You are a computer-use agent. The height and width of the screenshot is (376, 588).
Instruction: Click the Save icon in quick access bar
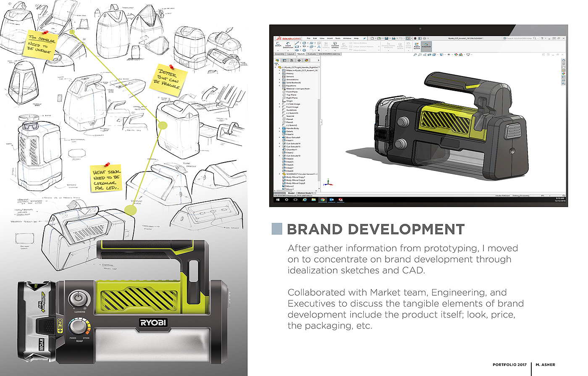pyautogui.click(x=386, y=38)
